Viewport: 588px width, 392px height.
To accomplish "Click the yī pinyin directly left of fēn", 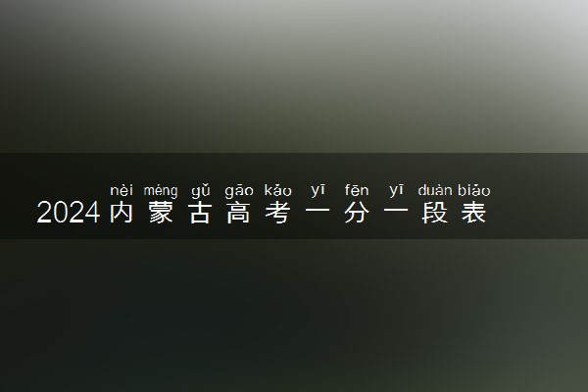I will tap(318, 191).
